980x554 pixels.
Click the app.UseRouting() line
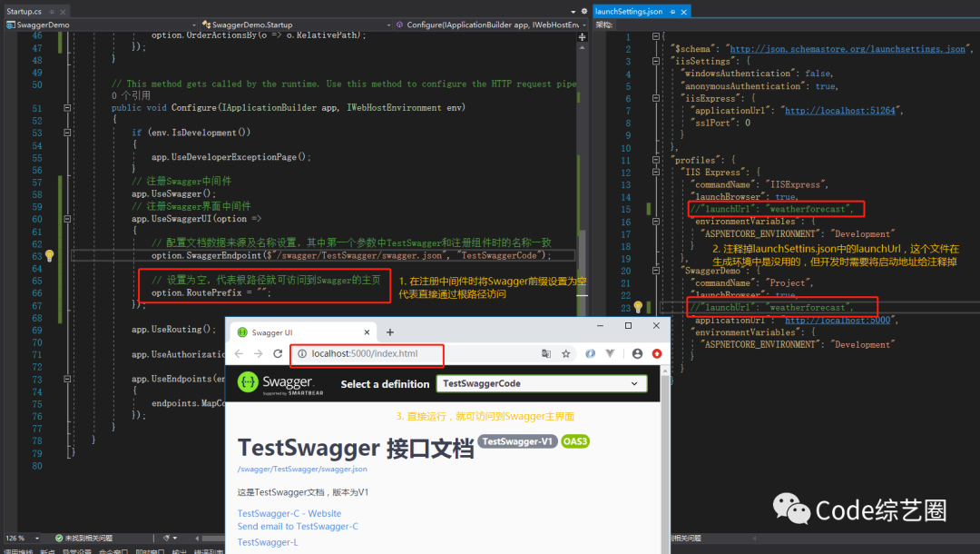tap(173, 330)
